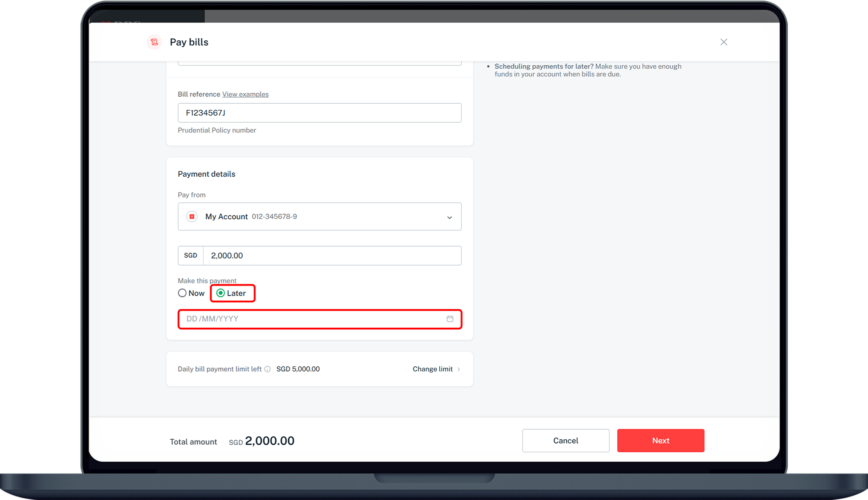Image resolution: width=868 pixels, height=500 pixels.
Task: Click the Bill reference input field
Action: pyautogui.click(x=319, y=113)
